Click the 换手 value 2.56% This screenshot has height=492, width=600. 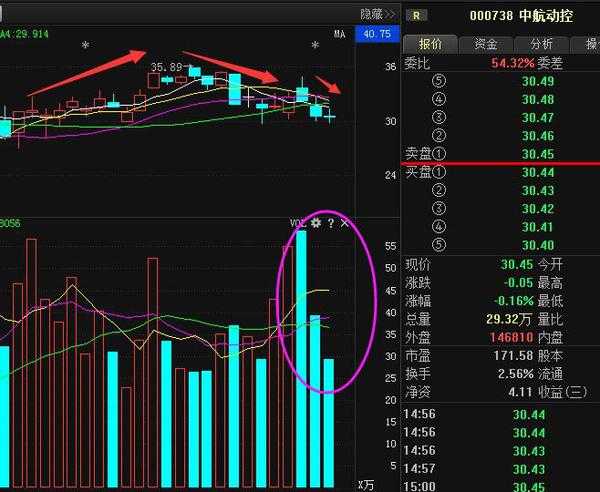(x=516, y=374)
